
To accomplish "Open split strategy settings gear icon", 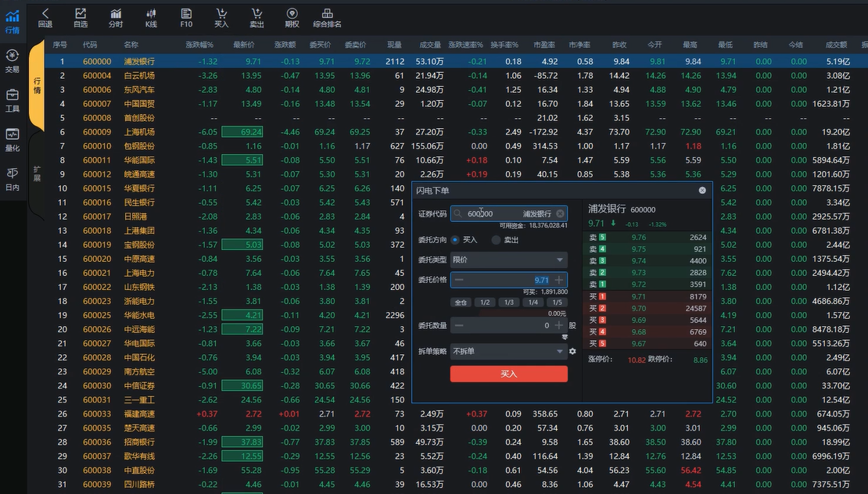I will click(572, 352).
